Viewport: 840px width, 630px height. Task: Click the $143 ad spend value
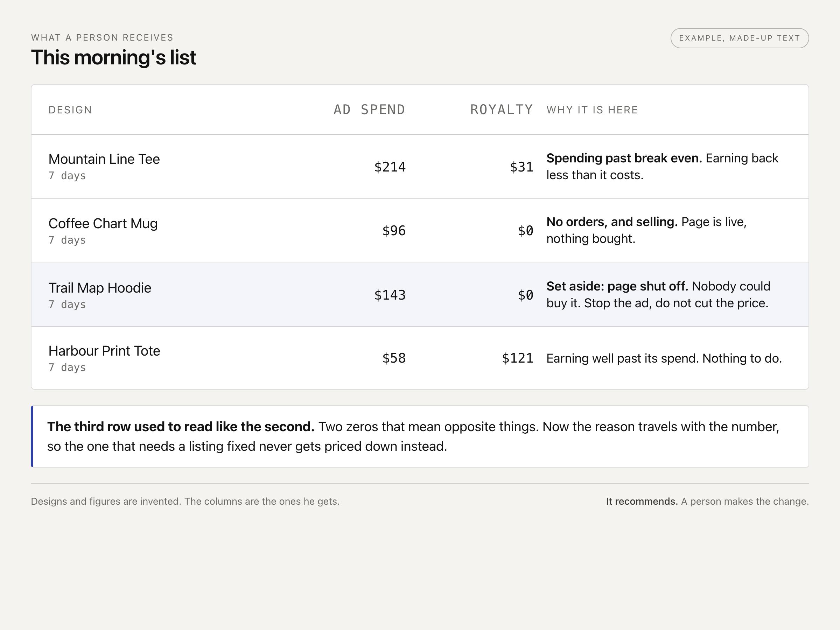coord(390,295)
